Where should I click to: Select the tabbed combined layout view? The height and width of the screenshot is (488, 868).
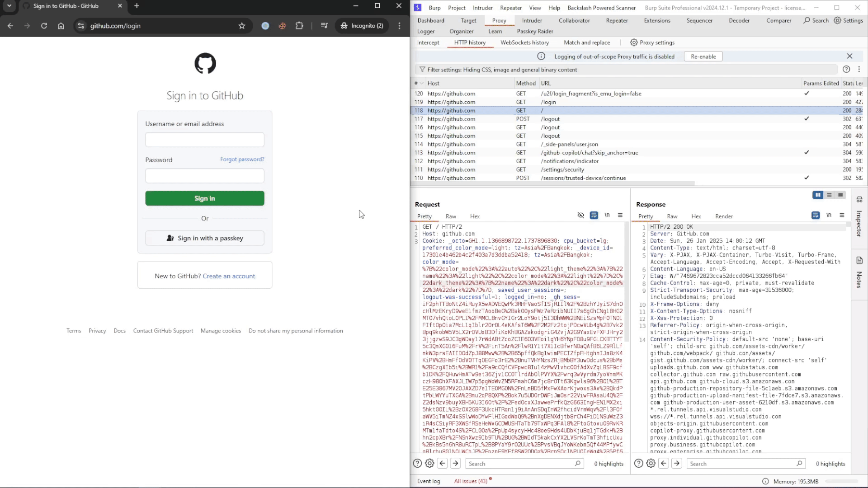pos(840,195)
